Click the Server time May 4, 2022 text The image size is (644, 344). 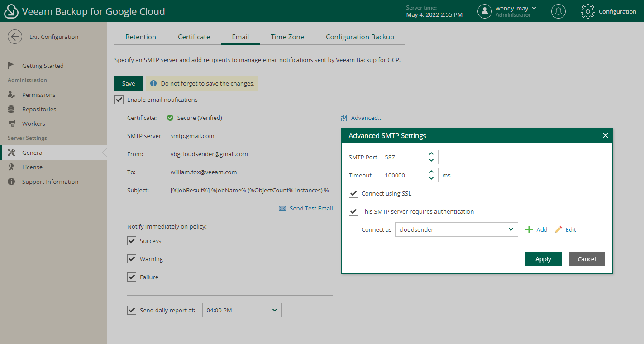(x=434, y=11)
